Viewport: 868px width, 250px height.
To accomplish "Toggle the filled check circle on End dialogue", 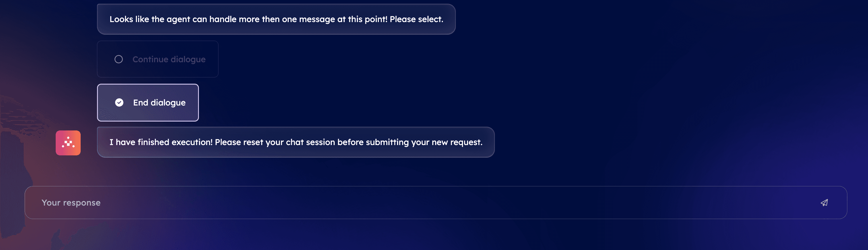I will pos(119,103).
